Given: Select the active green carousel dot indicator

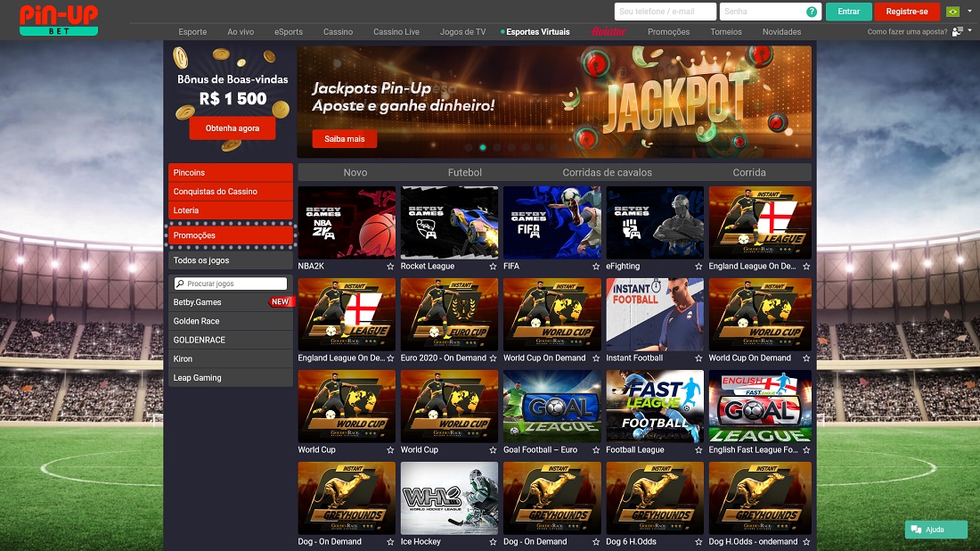Looking at the screenshot, I should (x=483, y=147).
